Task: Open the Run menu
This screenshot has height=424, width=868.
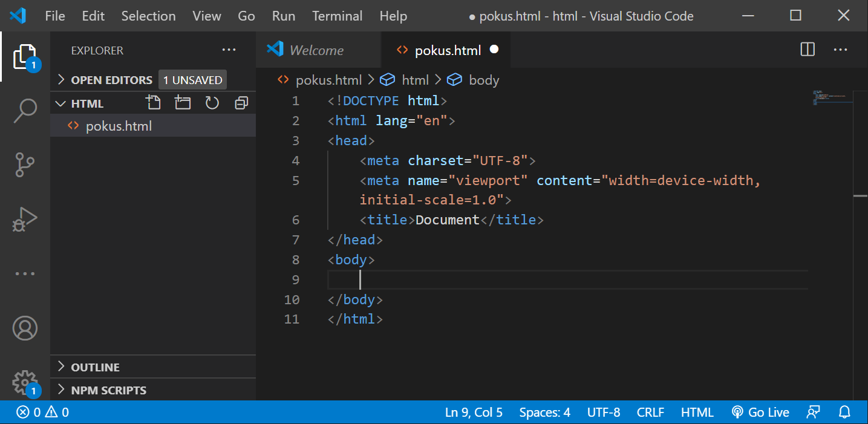Action: click(284, 16)
